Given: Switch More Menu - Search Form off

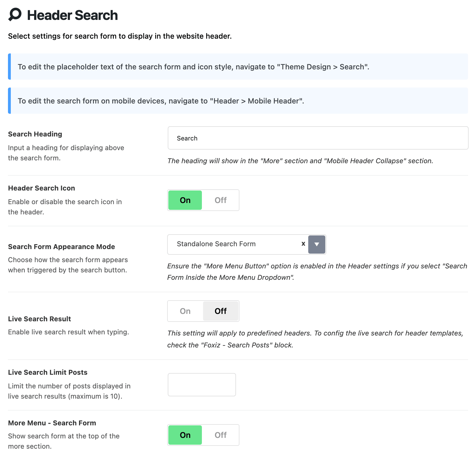Looking at the screenshot, I should (221, 435).
